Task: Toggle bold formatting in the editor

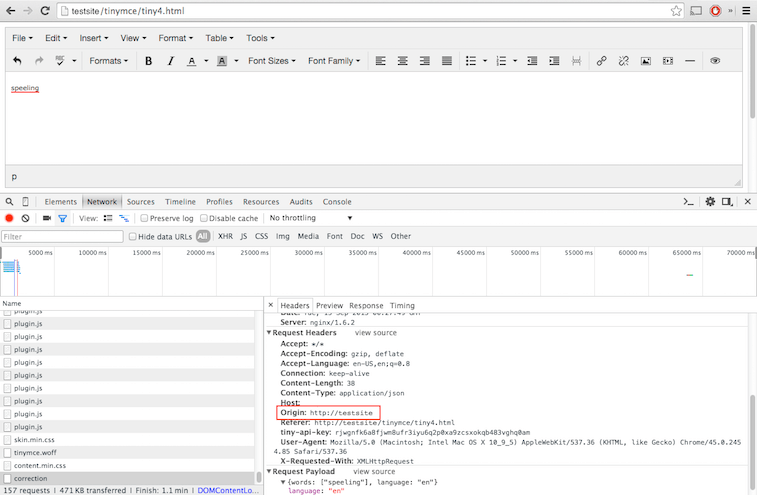Action: 149,61
